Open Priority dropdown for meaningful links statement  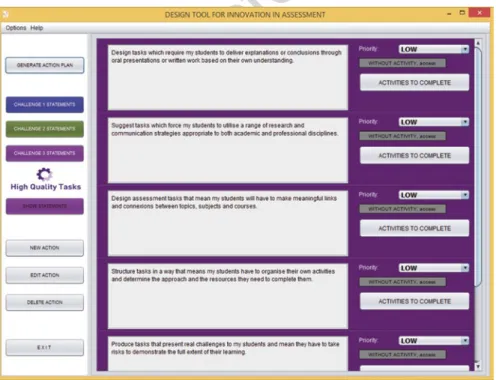tap(434, 195)
